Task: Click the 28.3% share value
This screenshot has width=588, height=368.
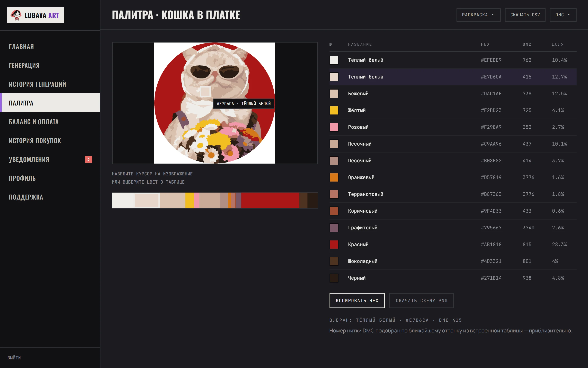Action: [x=559, y=244]
